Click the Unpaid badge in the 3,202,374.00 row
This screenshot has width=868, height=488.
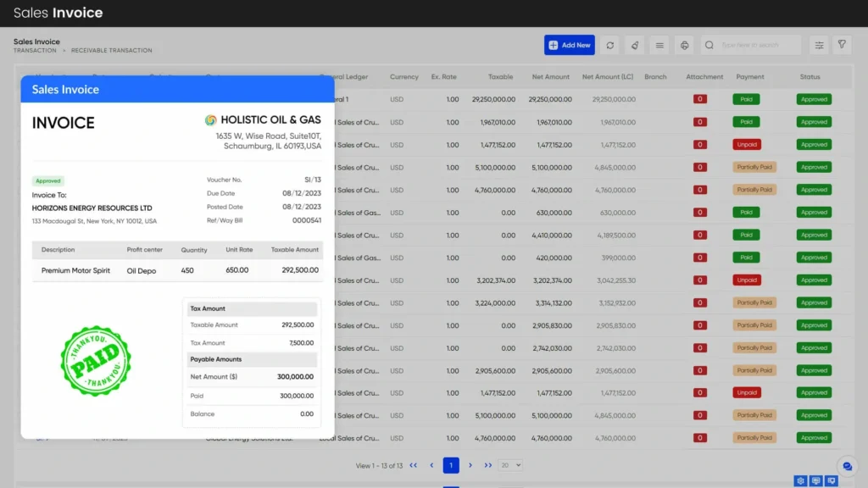click(747, 280)
